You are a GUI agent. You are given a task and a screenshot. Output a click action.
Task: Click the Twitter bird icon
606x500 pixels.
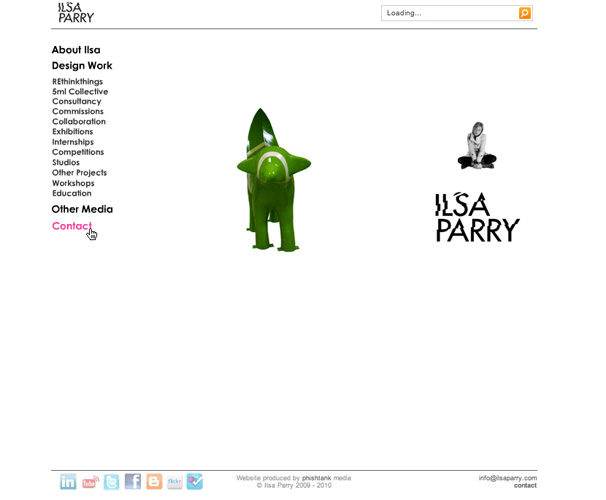click(111, 482)
